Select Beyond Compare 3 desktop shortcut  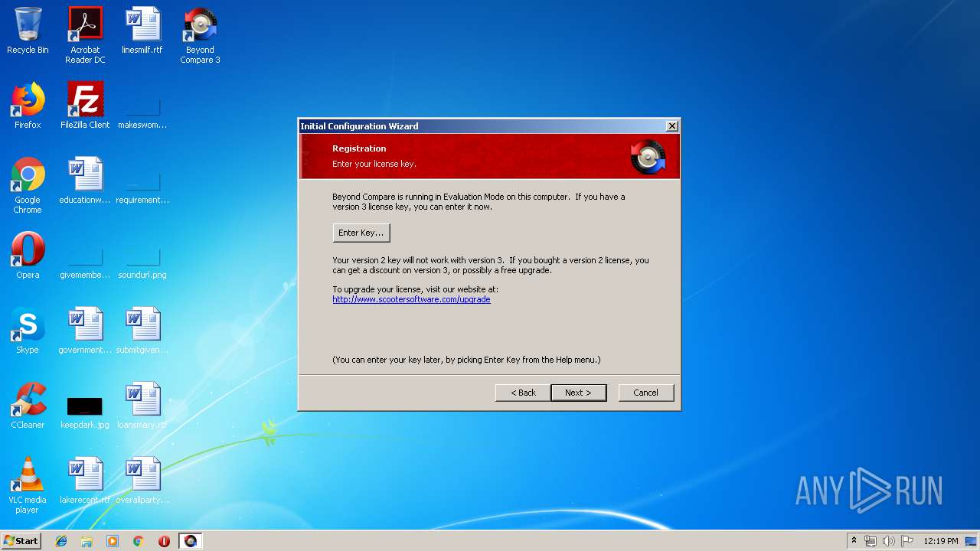[200, 34]
